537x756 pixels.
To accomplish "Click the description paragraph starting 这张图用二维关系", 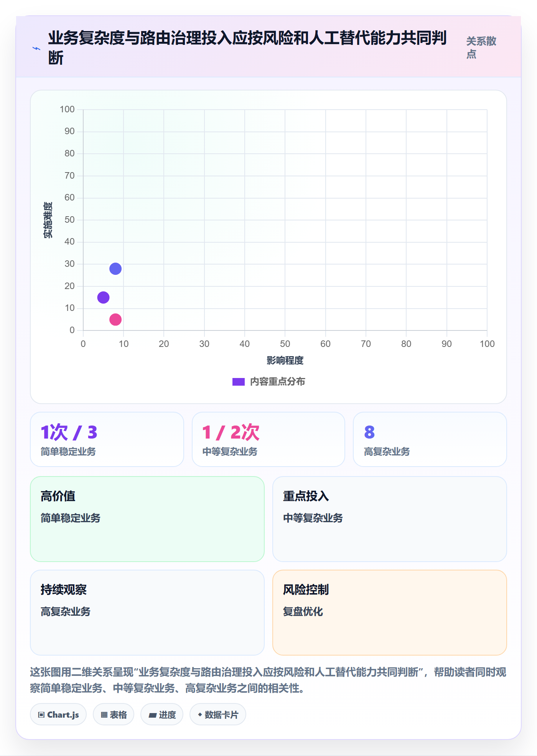I will click(x=268, y=680).
